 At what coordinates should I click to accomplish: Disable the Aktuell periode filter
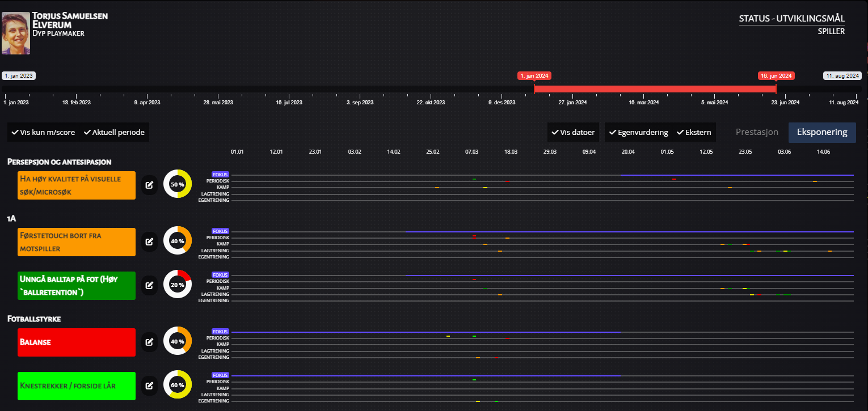[114, 132]
